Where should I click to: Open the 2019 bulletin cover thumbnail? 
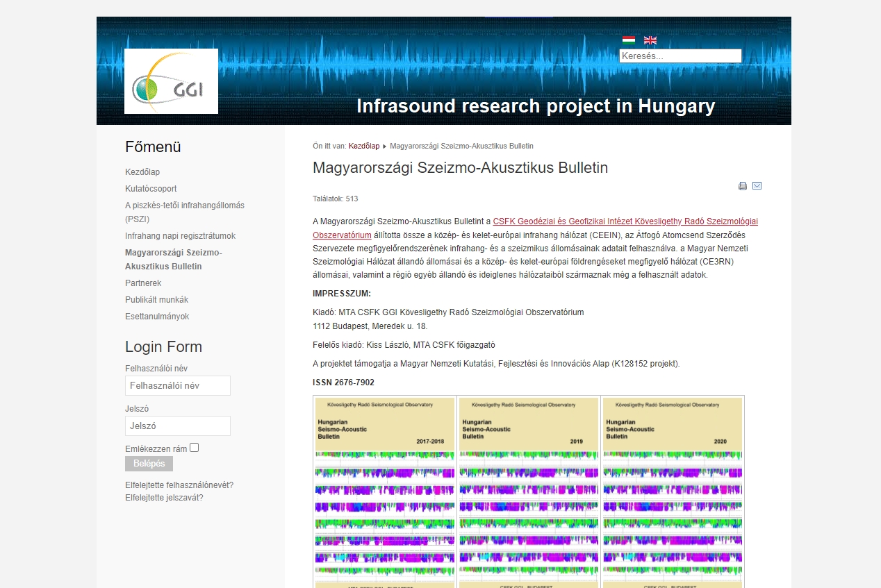(529, 492)
